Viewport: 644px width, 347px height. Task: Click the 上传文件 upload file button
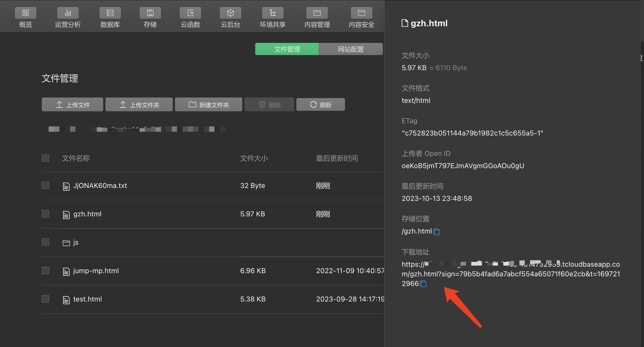(x=72, y=105)
